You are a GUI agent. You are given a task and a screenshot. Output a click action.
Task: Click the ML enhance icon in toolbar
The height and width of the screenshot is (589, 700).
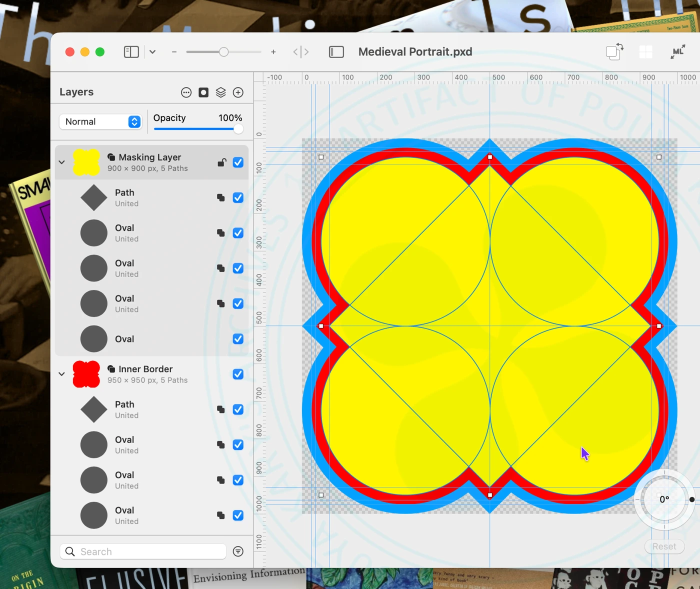click(677, 51)
